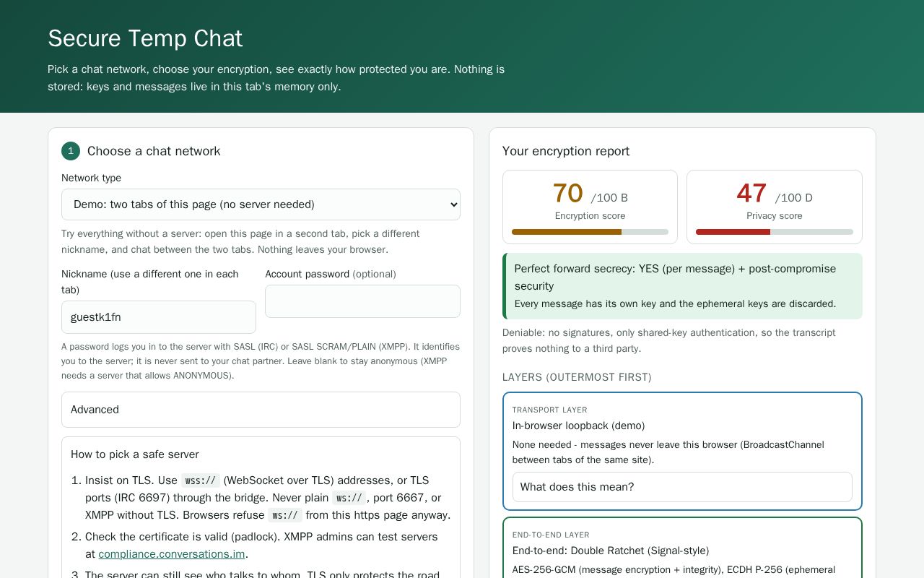Focus the Account password field
Screen dimensions: 924x578
(362, 301)
